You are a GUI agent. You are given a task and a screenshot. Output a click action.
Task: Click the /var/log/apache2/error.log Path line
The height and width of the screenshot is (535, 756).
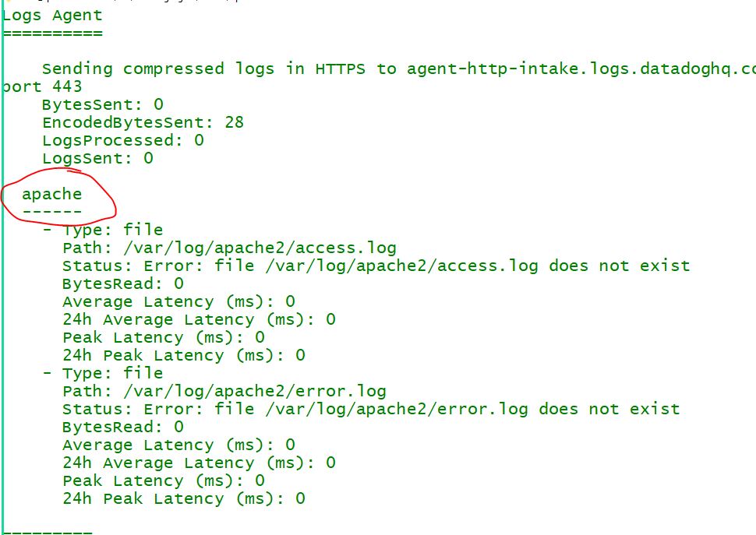click(224, 391)
